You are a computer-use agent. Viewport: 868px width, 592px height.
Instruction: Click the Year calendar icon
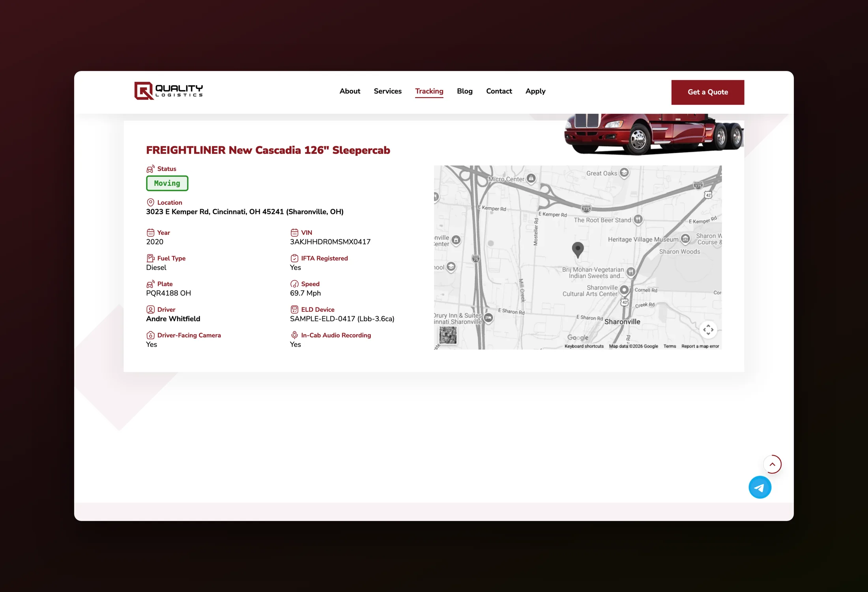click(150, 232)
